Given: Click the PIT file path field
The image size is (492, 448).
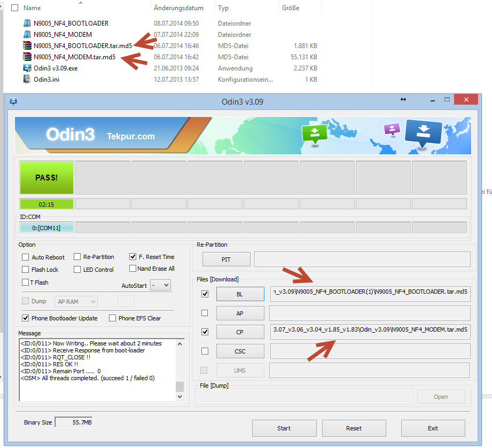Looking at the screenshot, I should tap(362, 259).
